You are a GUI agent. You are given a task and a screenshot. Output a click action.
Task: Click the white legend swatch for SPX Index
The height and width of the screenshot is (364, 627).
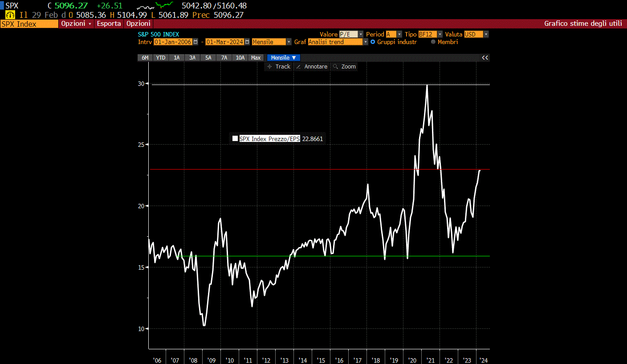(235, 139)
